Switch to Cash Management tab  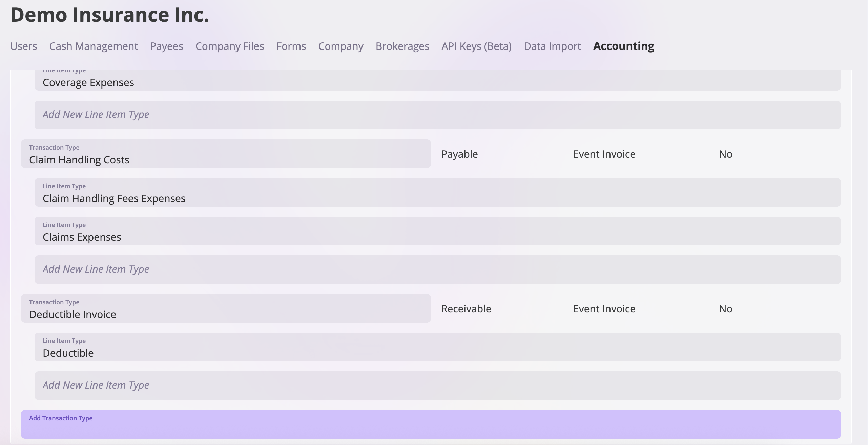click(x=94, y=46)
